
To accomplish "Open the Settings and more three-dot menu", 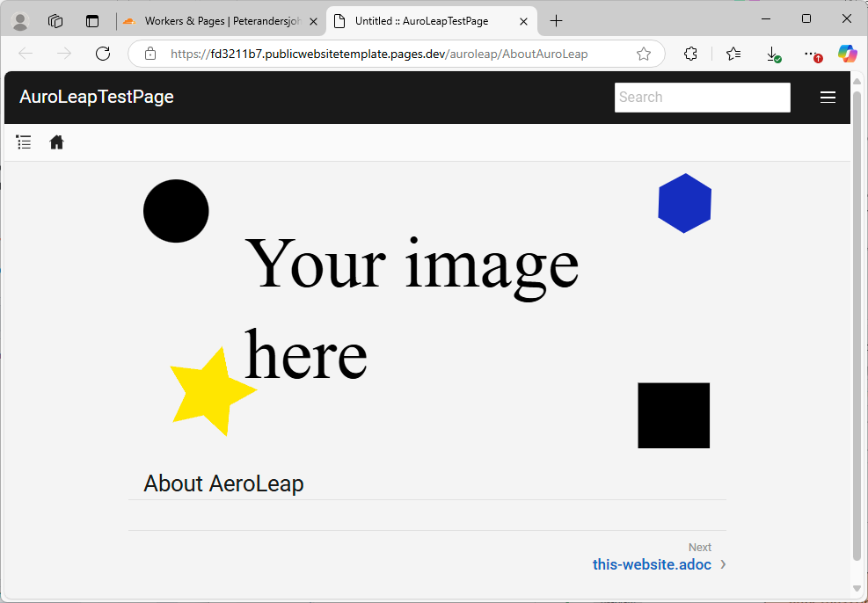I will click(x=811, y=54).
